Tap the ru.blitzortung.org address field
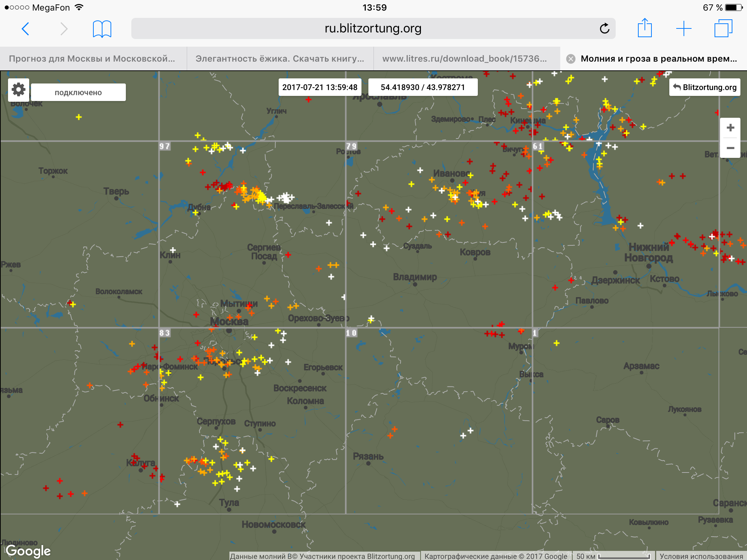This screenshot has width=747, height=560. 373,28
